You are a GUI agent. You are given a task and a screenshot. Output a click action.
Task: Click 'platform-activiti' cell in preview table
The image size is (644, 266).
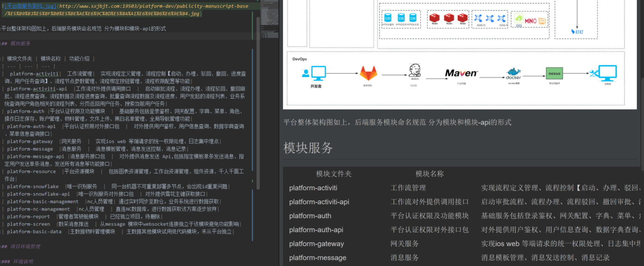(313, 188)
